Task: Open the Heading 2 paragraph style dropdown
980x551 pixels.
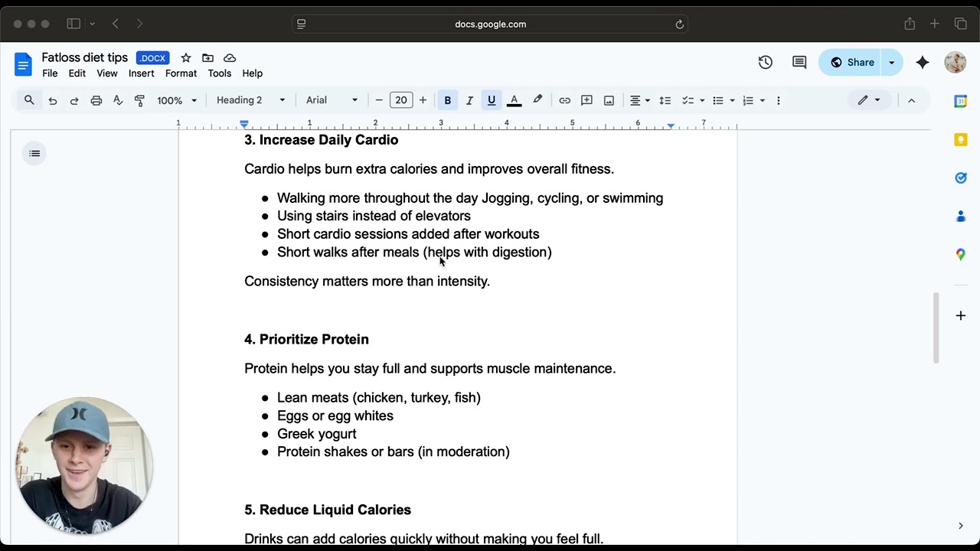Action: (250, 100)
